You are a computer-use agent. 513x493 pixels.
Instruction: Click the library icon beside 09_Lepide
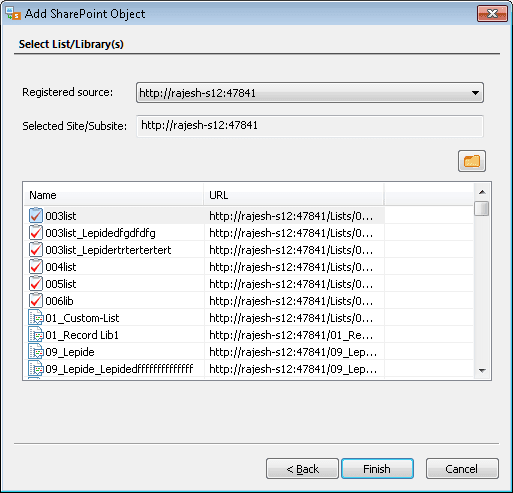coord(36,352)
